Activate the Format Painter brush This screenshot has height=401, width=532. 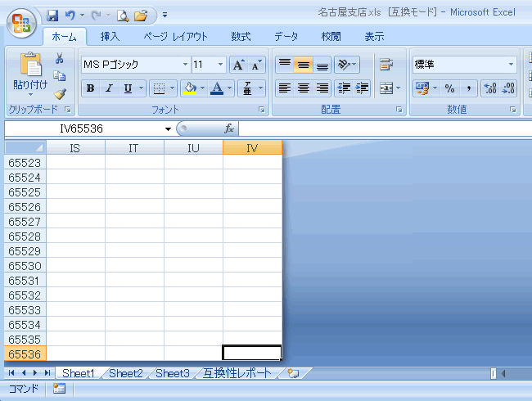(x=60, y=93)
